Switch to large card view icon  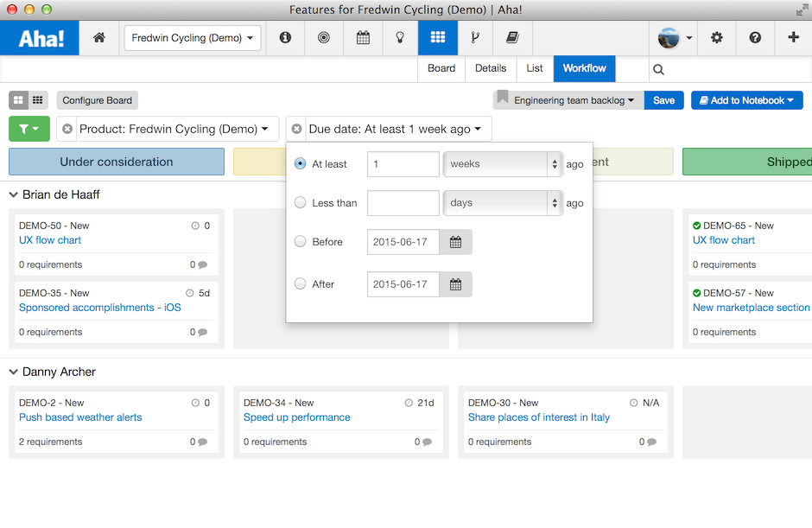point(18,100)
